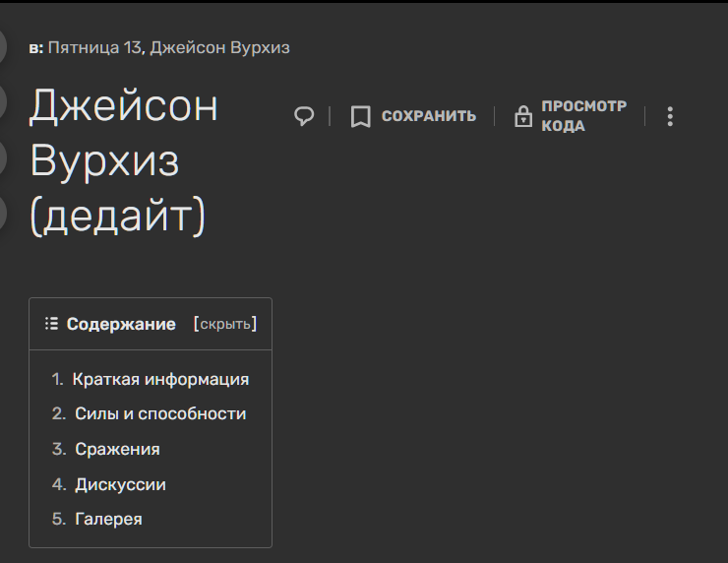Open the three-dot more actions menu
This screenshot has width=728, height=563.
[670, 116]
